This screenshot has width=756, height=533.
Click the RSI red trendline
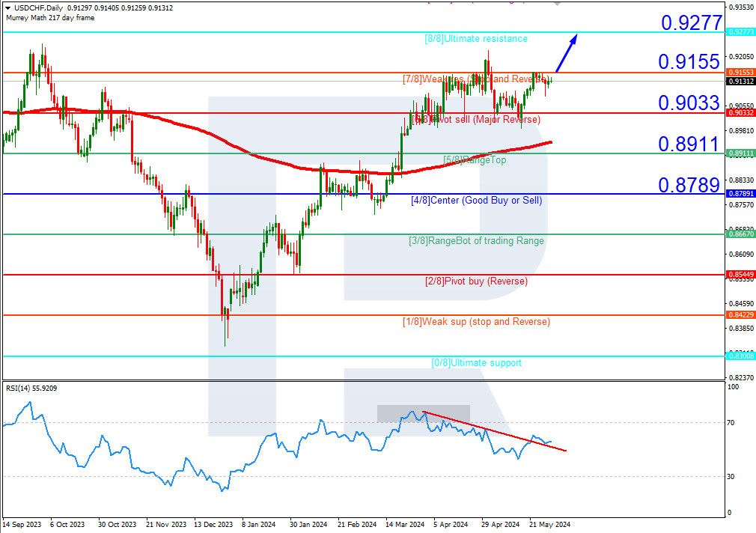click(494, 431)
